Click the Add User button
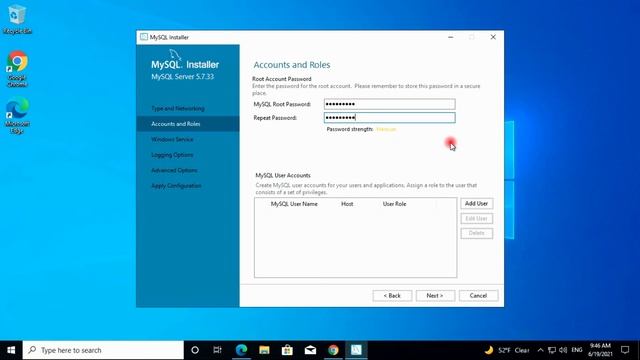640x360 pixels. 477,203
